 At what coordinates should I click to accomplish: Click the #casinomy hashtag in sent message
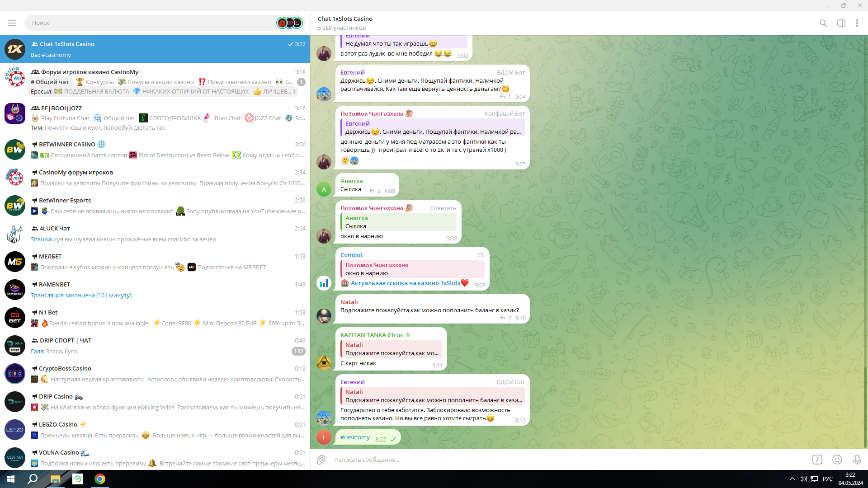coord(355,437)
